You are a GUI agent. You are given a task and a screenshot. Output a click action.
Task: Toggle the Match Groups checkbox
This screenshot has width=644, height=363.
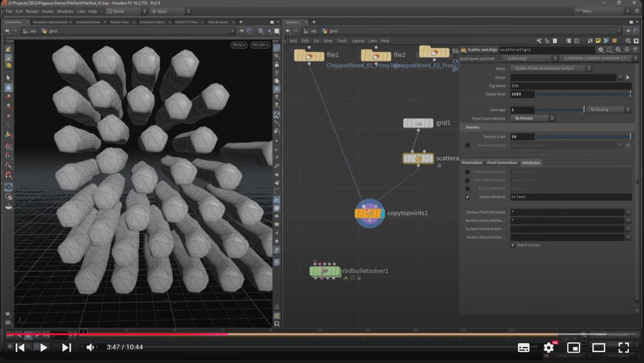click(513, 245)
